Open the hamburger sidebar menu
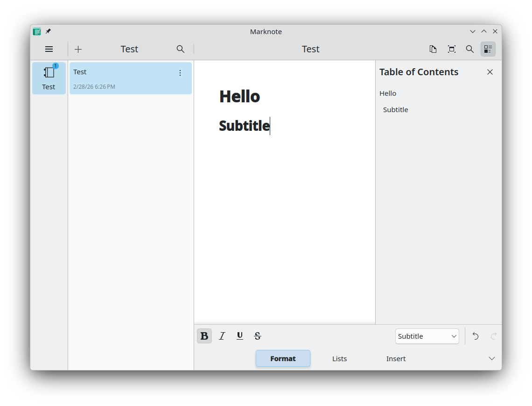The height and width of the screenshot is (406, 532). [x=49, y=49]
